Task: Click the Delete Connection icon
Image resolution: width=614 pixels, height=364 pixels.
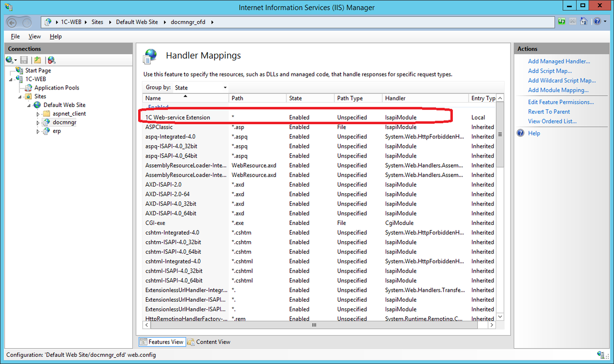Action: 52,60
